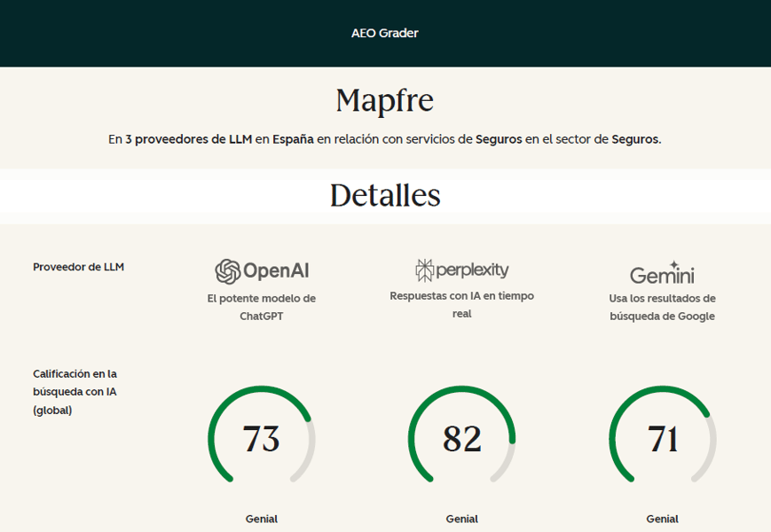Viewport: 771px width, 532px height.
Task: Click the OpenAI logo
Action: click(x=262, y=270)
